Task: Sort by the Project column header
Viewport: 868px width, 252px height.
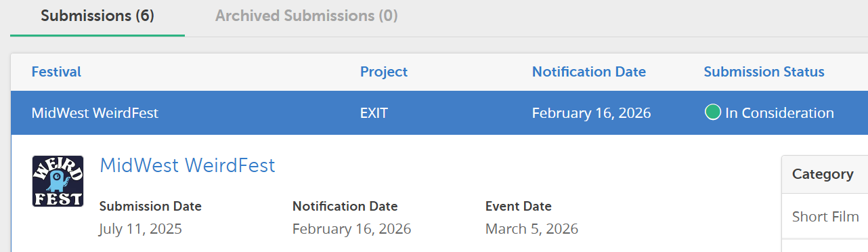Action: 384,72
